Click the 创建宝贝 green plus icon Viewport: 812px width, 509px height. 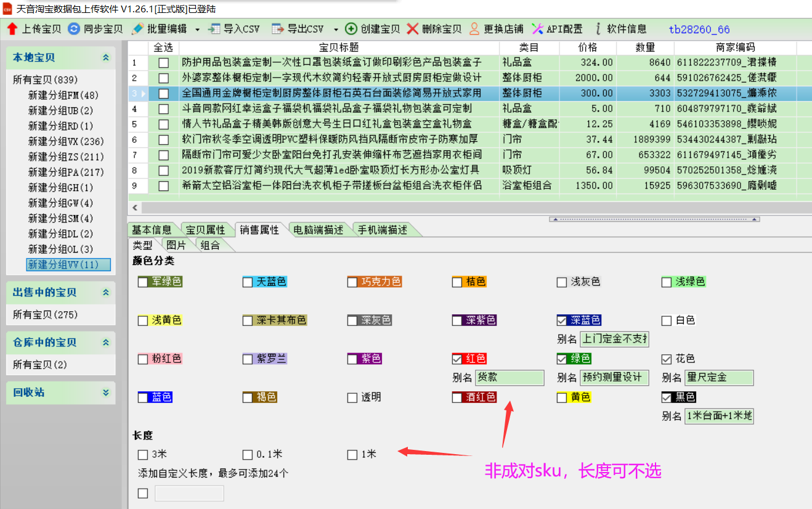(351, 29)
